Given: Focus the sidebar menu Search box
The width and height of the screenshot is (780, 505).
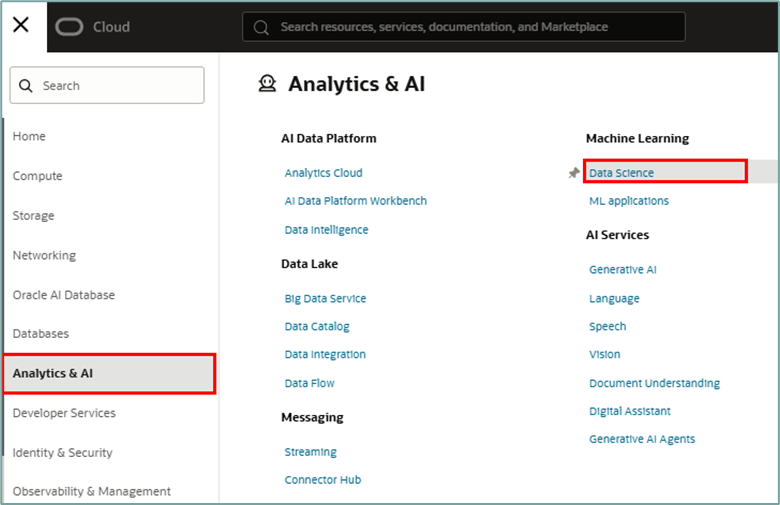Looking at the screenshot, I should [x=107, y=85].
